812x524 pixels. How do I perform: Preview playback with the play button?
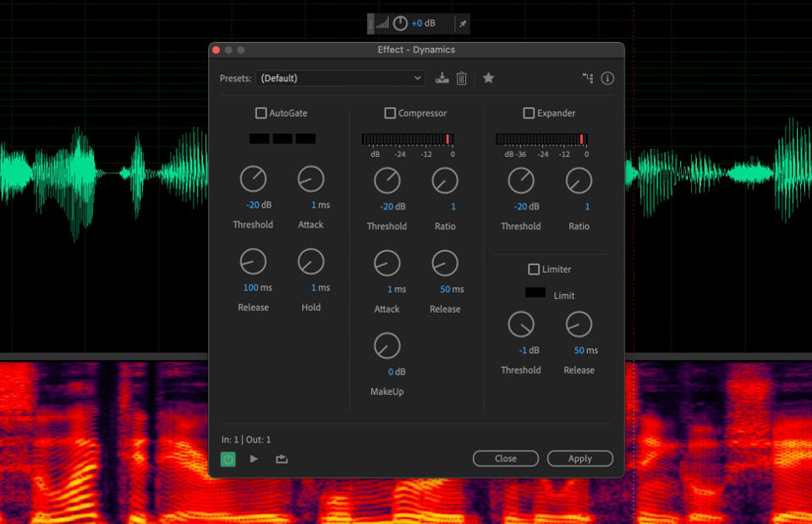252,458
